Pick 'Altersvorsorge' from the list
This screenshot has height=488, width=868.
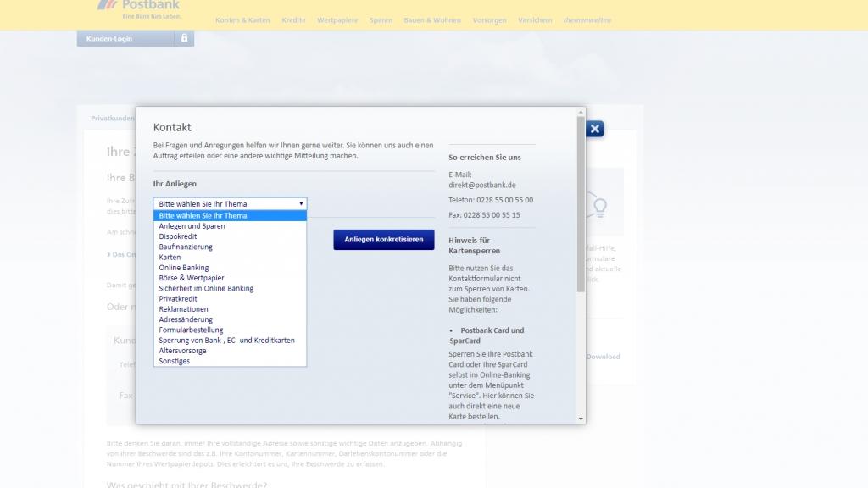point(230,351)
